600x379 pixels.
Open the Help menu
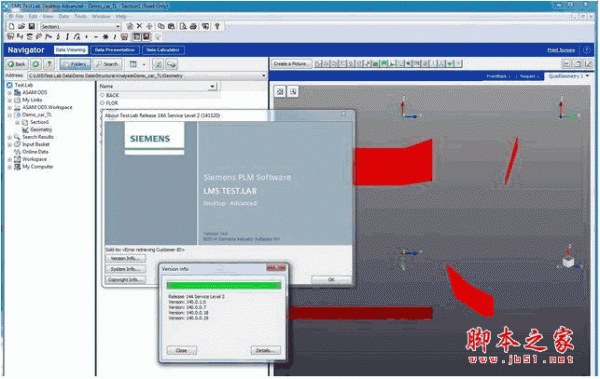point(121,16)
